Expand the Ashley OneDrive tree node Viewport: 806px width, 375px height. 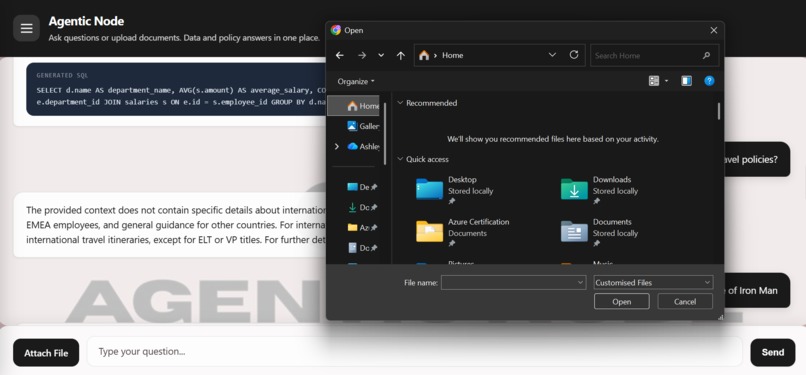[337, 146]
